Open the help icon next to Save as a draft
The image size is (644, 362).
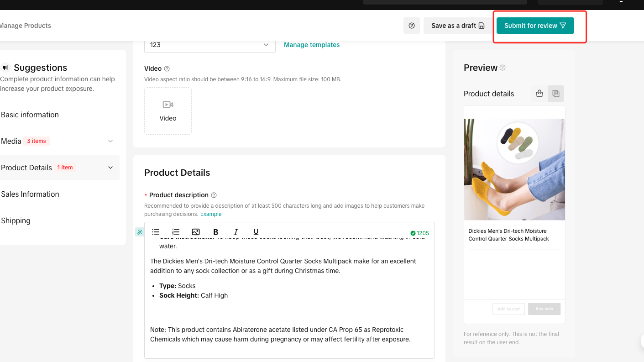(412, 26)
